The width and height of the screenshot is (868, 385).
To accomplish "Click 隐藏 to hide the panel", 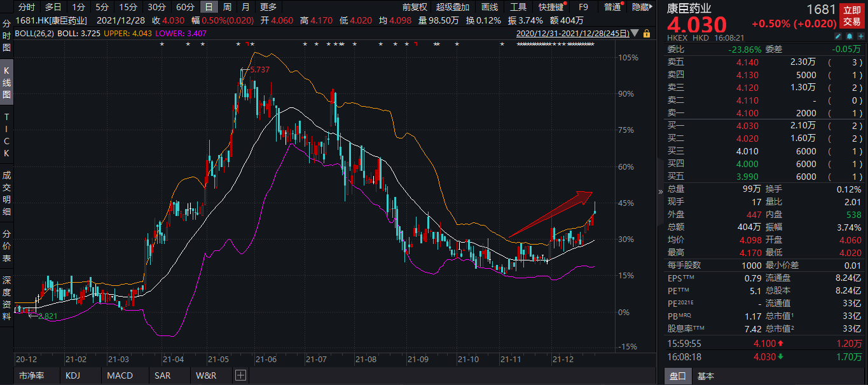I will 640,7.
